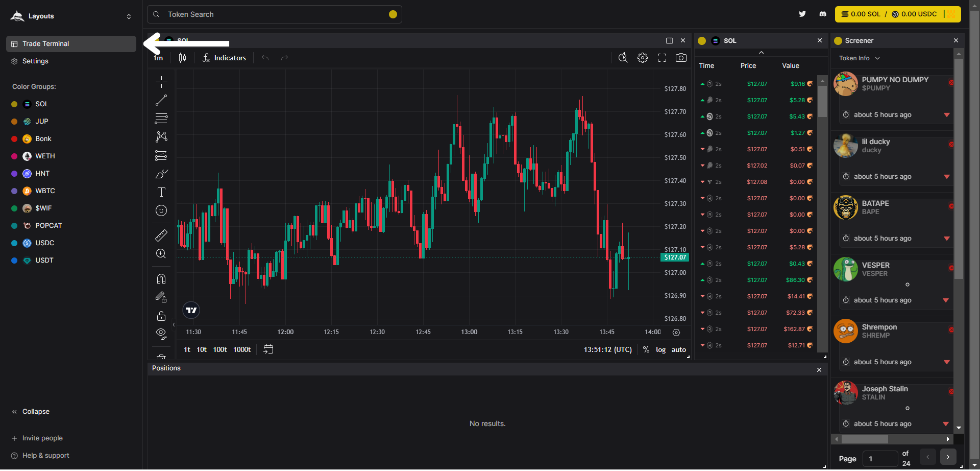980x471 pixels.
Task: Select the ruler measure tool
Action: [x=161, y=235]
